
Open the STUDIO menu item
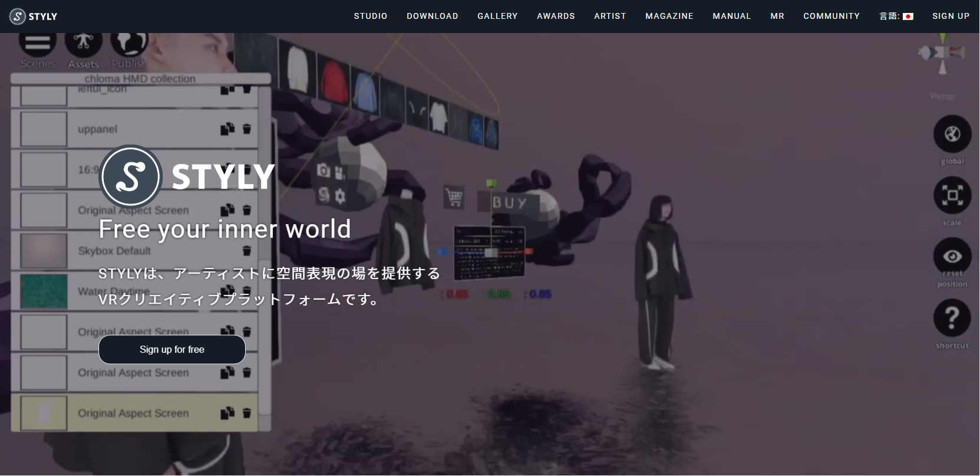[371, 17]
